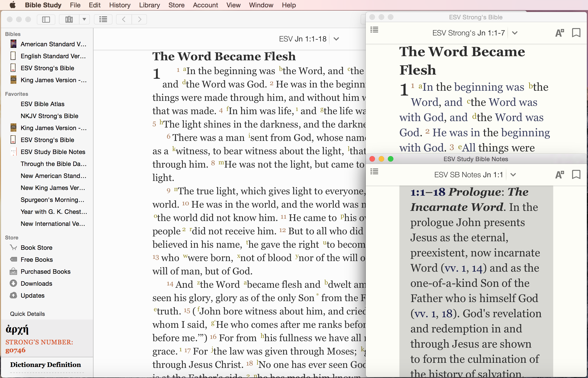Click Dictionary Definition heading
The width and height of the screenshot is (588, 378).
click(45, 365)
